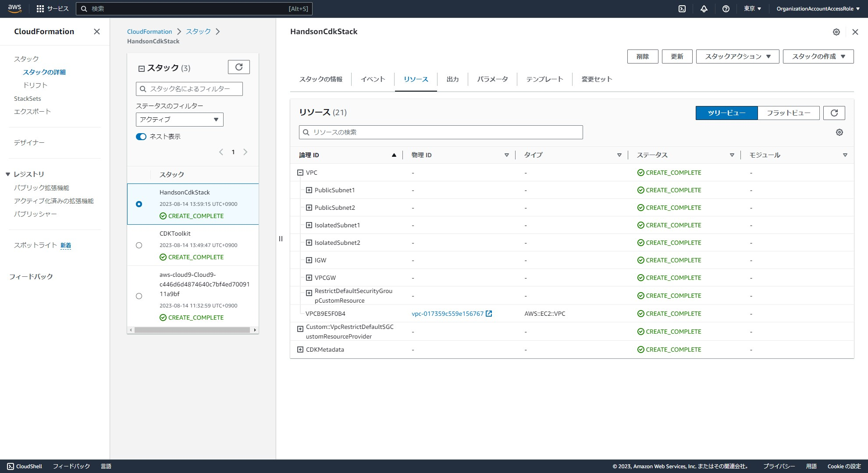Refresh the resources table

[834, 113]
